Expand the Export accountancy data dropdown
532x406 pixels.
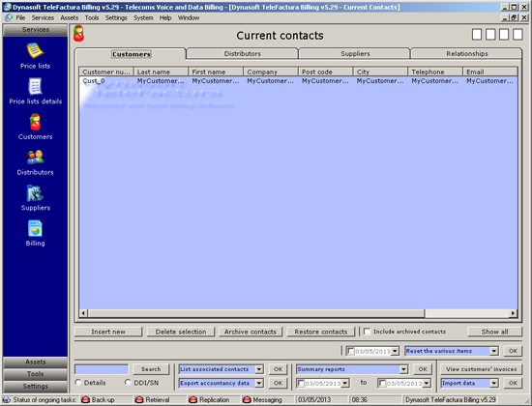pos(259,383)
